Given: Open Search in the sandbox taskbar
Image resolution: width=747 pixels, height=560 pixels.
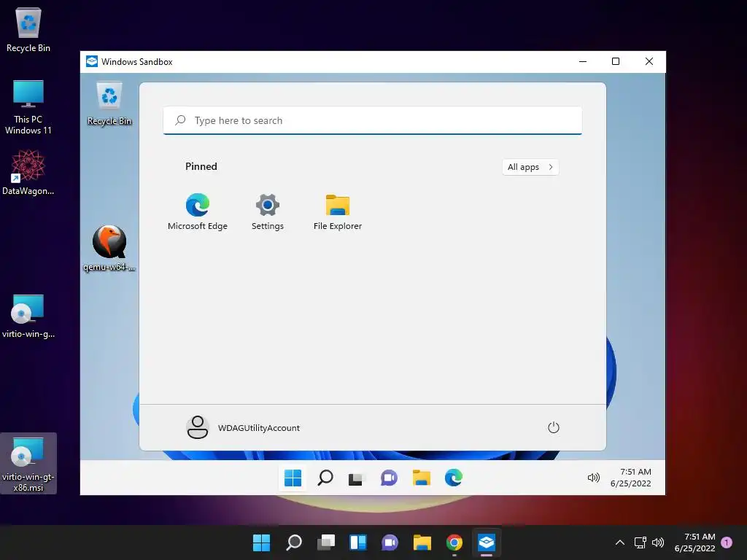Looking at the screenshot, I should [x=325, y=478].
